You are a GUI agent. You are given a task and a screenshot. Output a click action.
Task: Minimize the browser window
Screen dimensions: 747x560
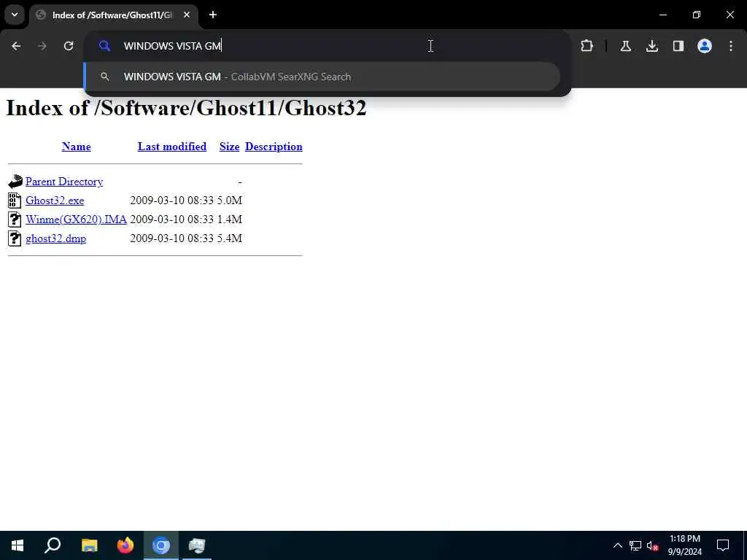click(x=662, y=15)
